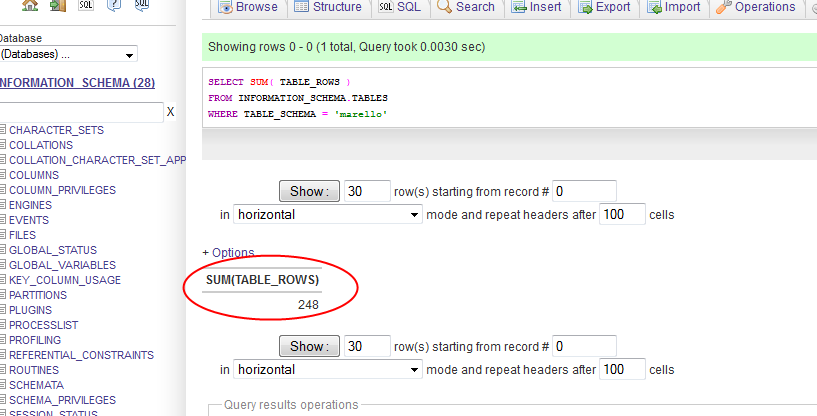This screenshot has width=817, height=416.
Task: Click the Home icon in sidebar
Action: pos(30,6)
